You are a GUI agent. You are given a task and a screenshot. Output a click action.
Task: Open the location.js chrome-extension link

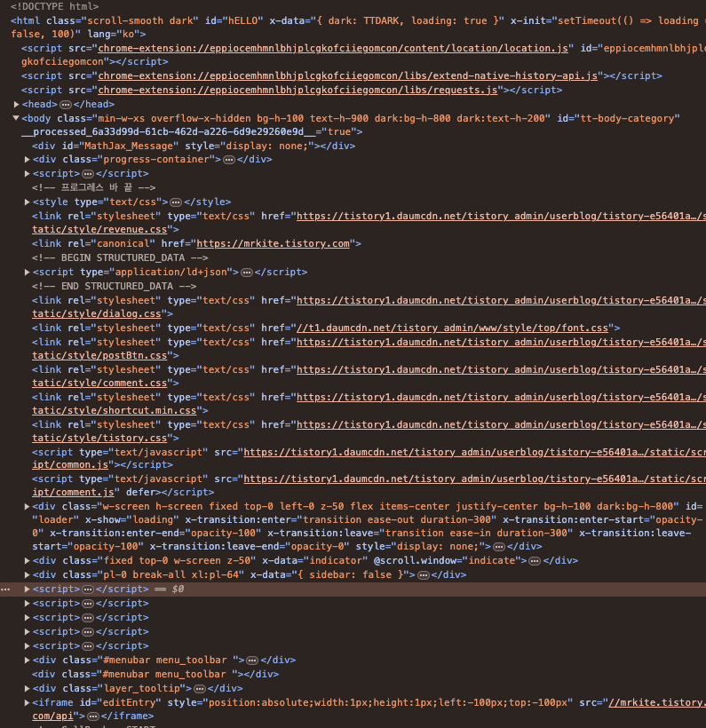coord(332,48)
